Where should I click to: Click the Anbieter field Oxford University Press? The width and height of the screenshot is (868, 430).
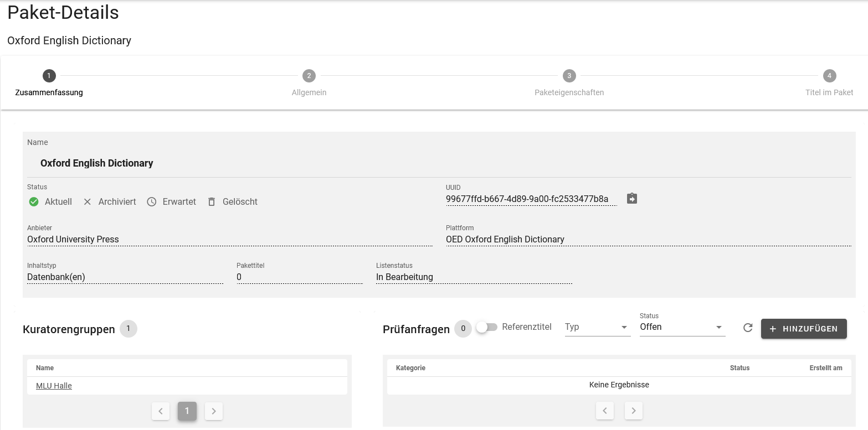point(73,239)
